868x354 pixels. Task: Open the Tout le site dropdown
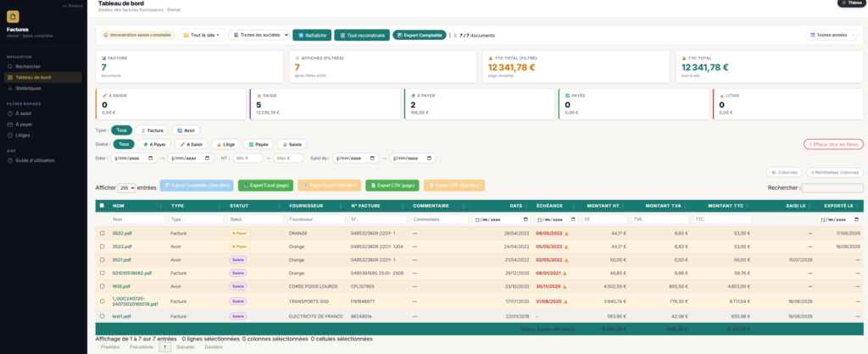click(202, 35)
